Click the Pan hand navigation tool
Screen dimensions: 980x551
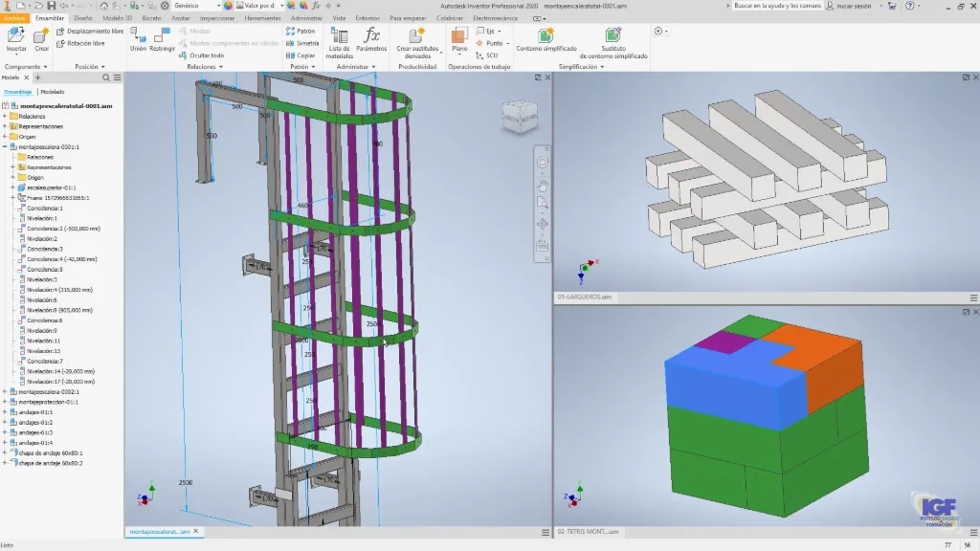pos(543,185)
